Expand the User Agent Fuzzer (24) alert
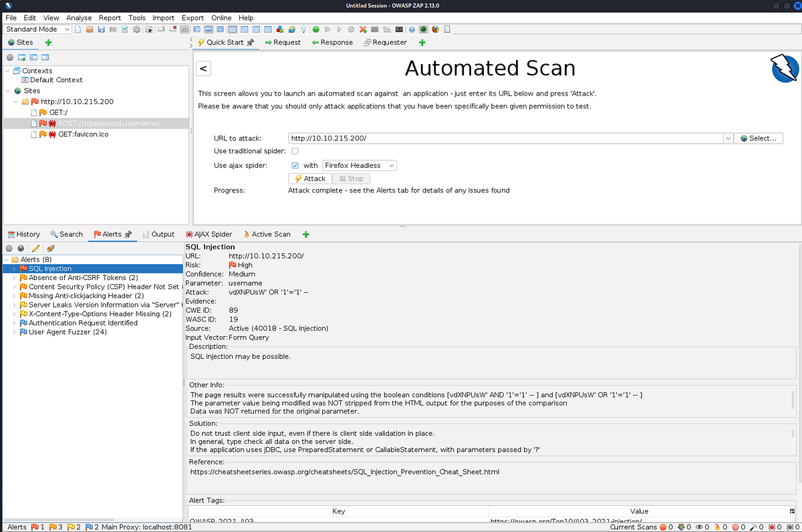The height and width of the screenshot is (532, 802). pyautogui.click(x=14, y=331)
